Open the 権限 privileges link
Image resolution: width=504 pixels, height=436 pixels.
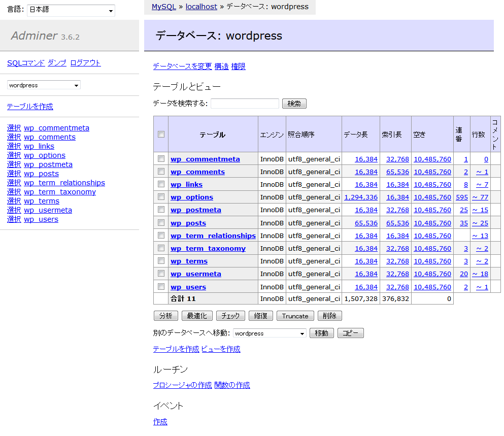238,66
